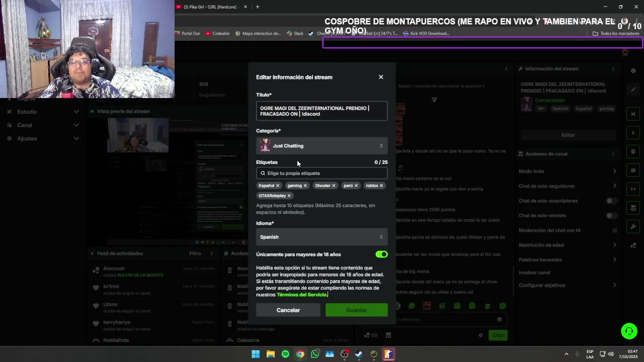The image size is (644, 362).
Task: Open the green headset support button
Action: tap(629, 331)
